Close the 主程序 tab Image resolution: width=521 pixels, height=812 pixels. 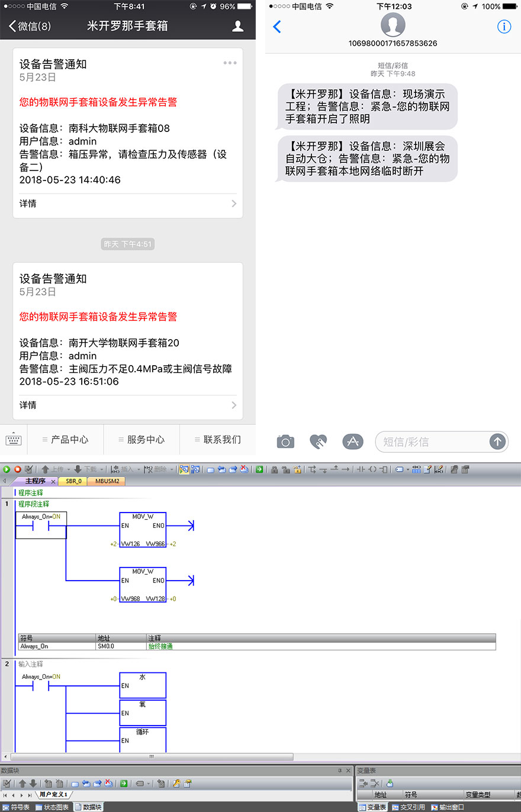click(53, 481)
